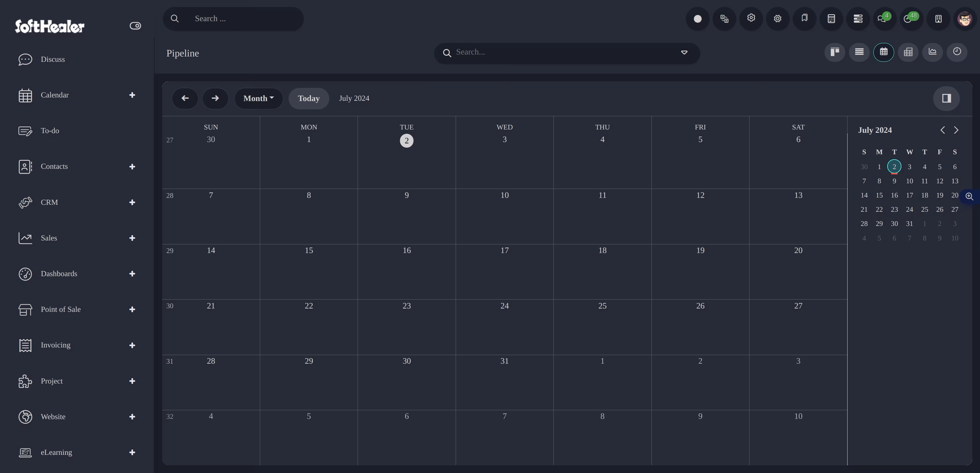This screenshot has width=980, height=473.
Task: Switch to Activity clock view
Action: click(x=957, y=52)
